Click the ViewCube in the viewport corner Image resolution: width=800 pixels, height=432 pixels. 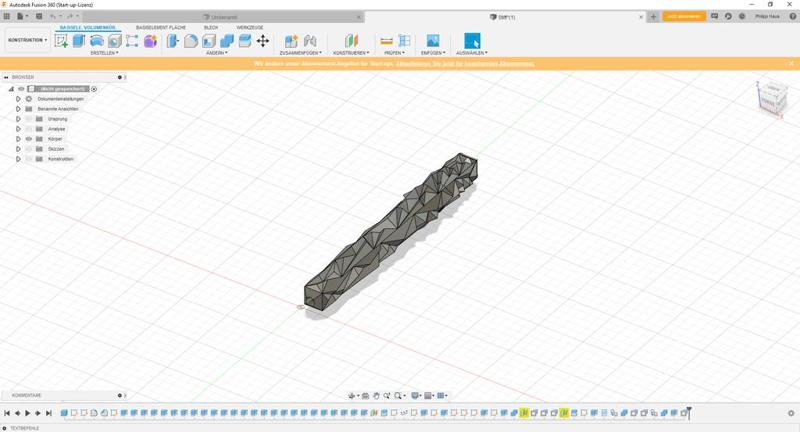pyautogui.click(x=771, y=96)
